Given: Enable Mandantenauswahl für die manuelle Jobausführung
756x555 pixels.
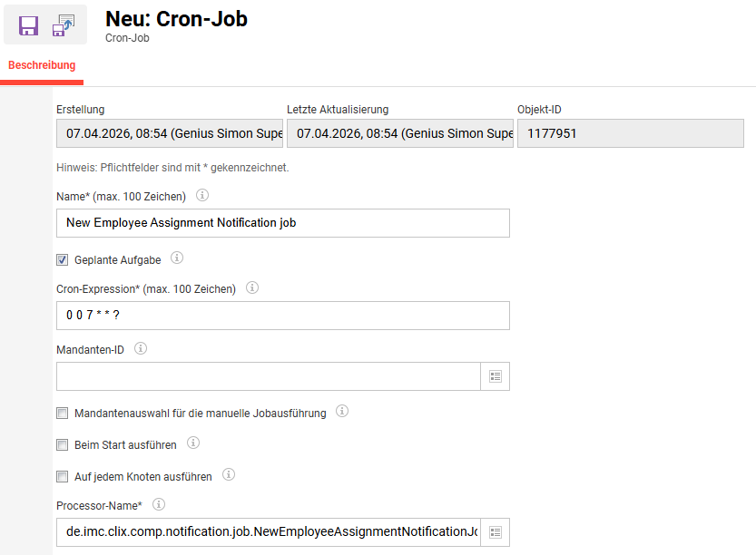Looking at the screenshot, I should point(62,412).
